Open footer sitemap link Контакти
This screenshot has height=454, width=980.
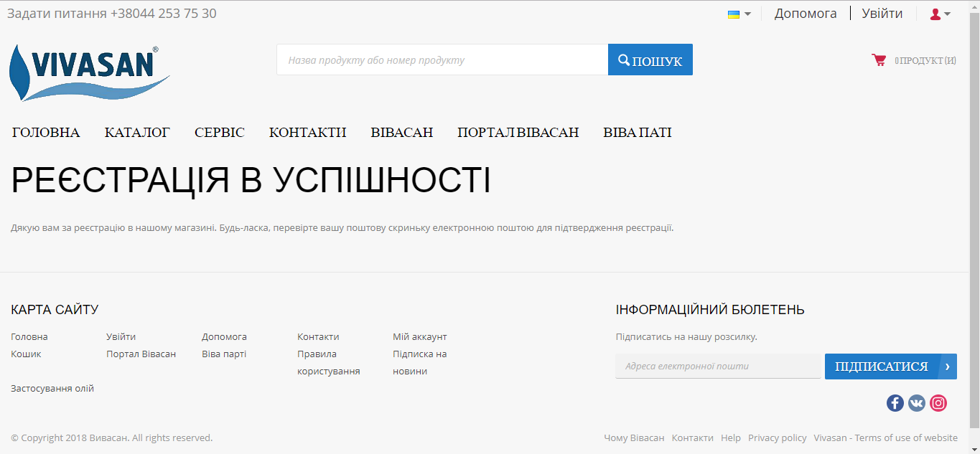click(318, 337)
